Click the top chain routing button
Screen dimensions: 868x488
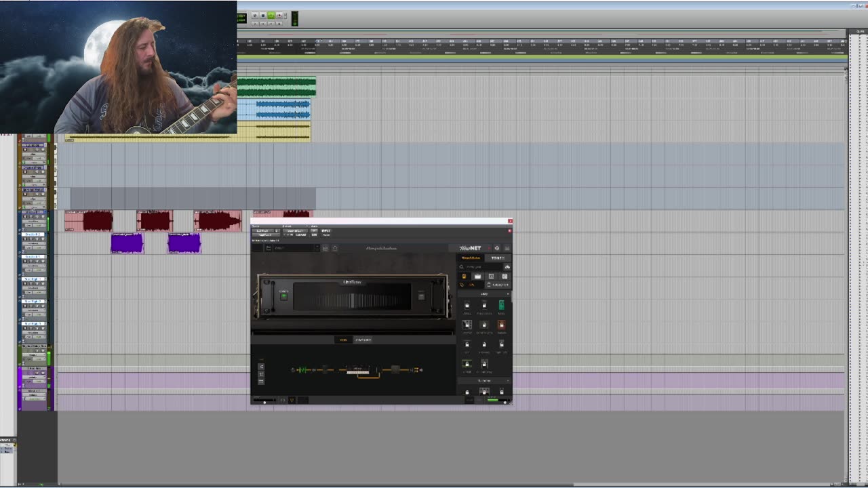261,367
